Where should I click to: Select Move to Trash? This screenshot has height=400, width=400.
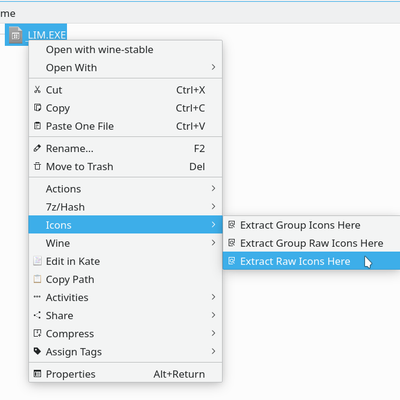pyautogui.click(x=125, y=166)
